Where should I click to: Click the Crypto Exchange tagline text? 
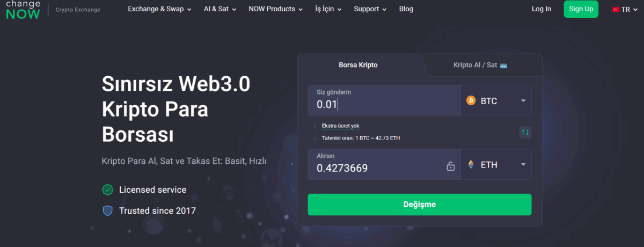[x=78, y=10]
